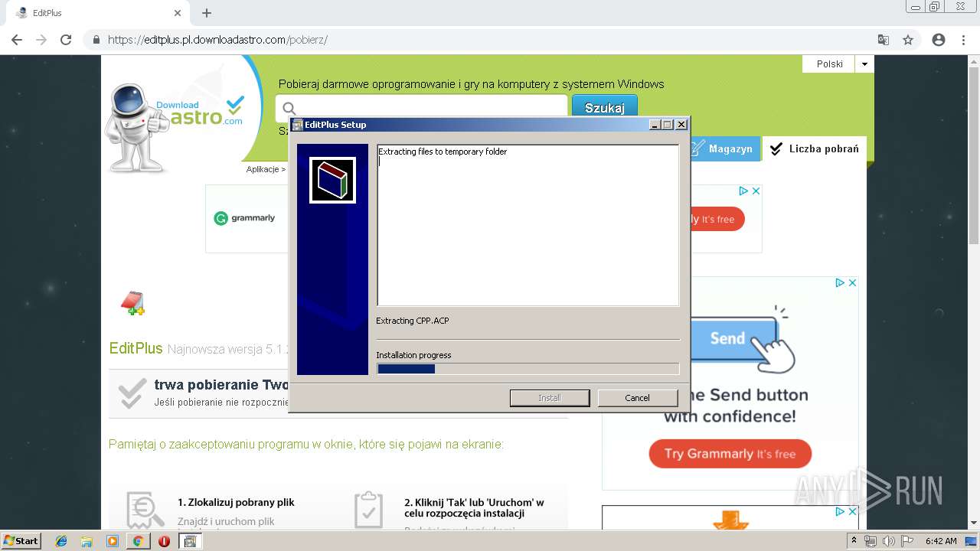Click the setup box logo image
The image size is (980, 551).
[x=332, y=181]
